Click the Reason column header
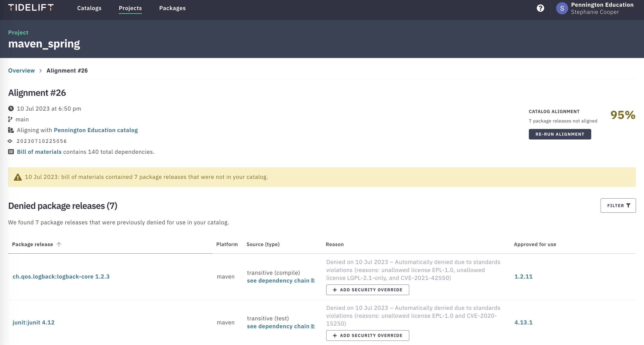This screenshot has width=644, height=345. (335, 244)
